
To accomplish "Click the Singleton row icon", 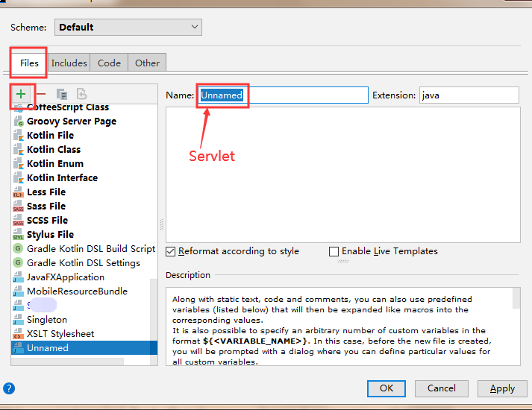I will point(19,320).
